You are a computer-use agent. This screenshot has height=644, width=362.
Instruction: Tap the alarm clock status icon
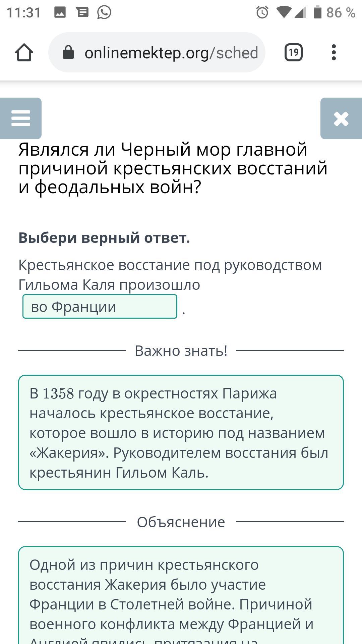[262, 13]
